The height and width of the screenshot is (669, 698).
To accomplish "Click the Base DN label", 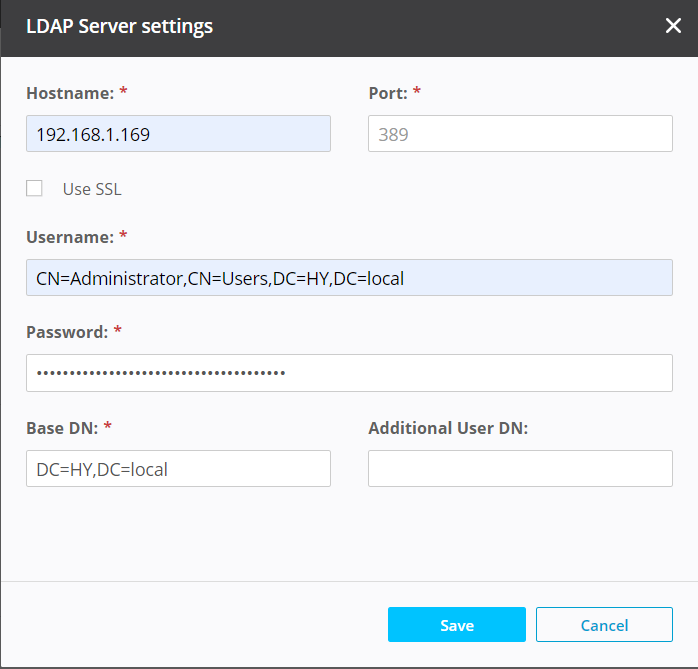I will pyautogui.click(x=62, y=427).
